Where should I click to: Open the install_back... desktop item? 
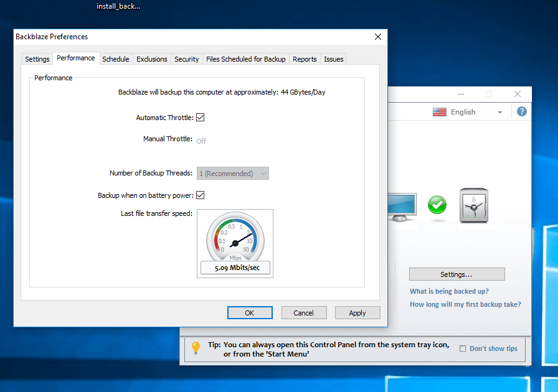point(118,6)
